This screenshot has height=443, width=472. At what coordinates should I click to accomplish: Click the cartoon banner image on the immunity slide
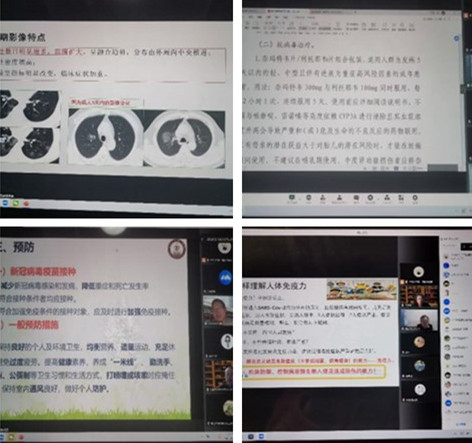pyautogui.click(x=361, y=289)
